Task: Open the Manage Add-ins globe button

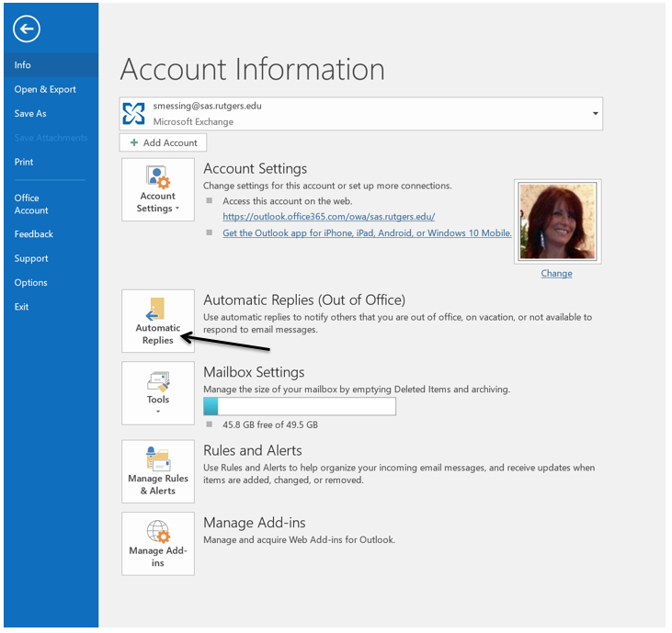Action: [158, 544]
